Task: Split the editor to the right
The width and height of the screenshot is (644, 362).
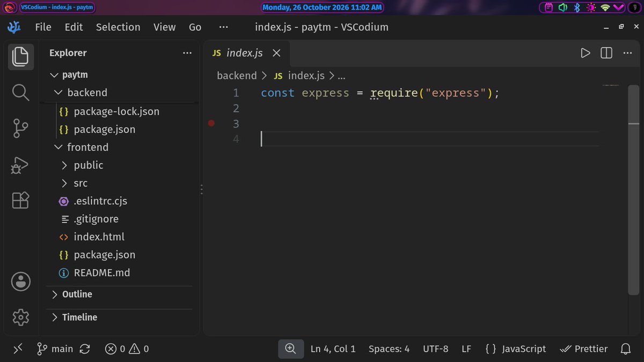Action: coord(606,53)
